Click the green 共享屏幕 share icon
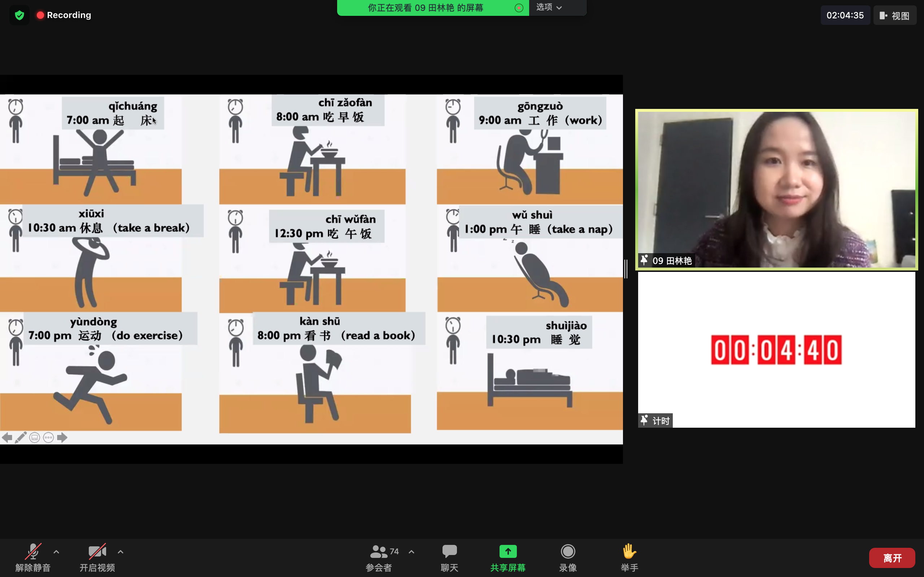Image resolution: width=924 pixels, height=577 pixels. [508, 551]
